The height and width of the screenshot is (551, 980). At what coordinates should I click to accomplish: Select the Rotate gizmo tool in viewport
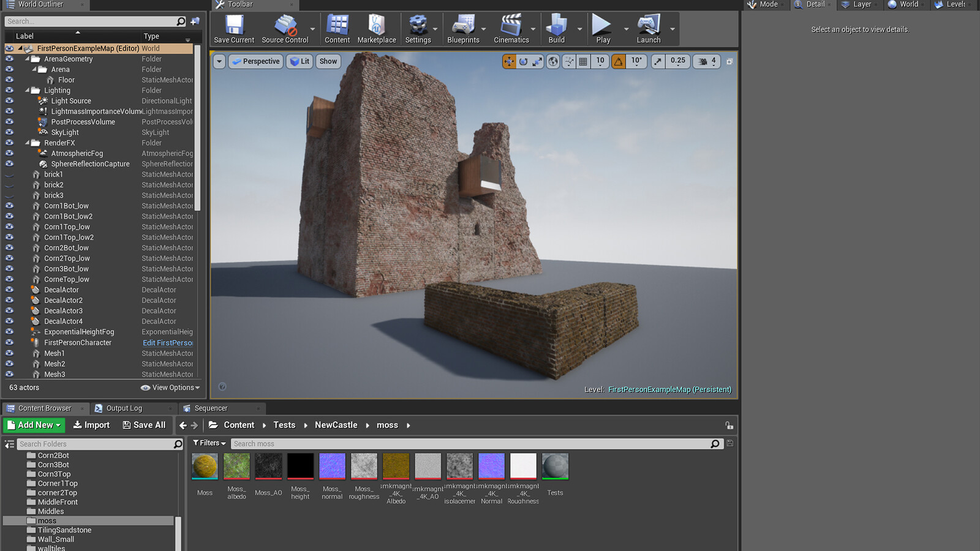click(523, 61)
